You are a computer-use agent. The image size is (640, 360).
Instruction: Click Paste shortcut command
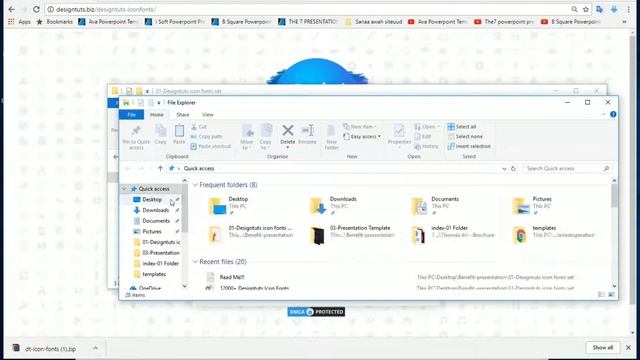coord(211,146)
